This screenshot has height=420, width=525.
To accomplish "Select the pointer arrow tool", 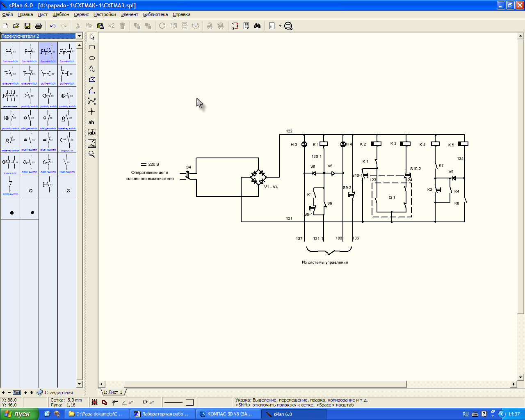I will (92, 37).
